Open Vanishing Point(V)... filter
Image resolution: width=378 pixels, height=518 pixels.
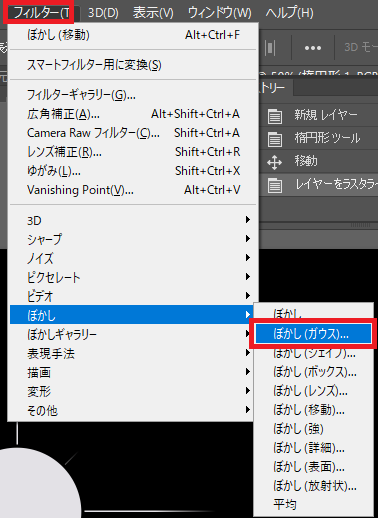click(x=133, y=190)
